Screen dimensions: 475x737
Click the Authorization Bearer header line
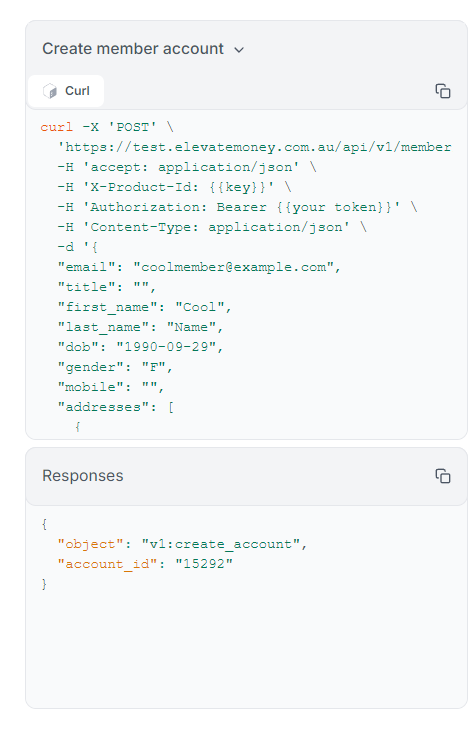[237, 207]
